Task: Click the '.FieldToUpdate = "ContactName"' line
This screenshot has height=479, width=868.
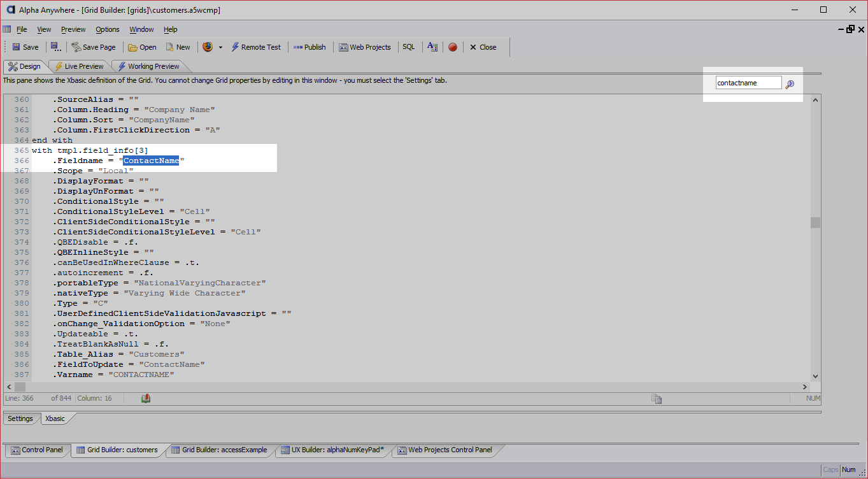Action: [x=129, y=364]
